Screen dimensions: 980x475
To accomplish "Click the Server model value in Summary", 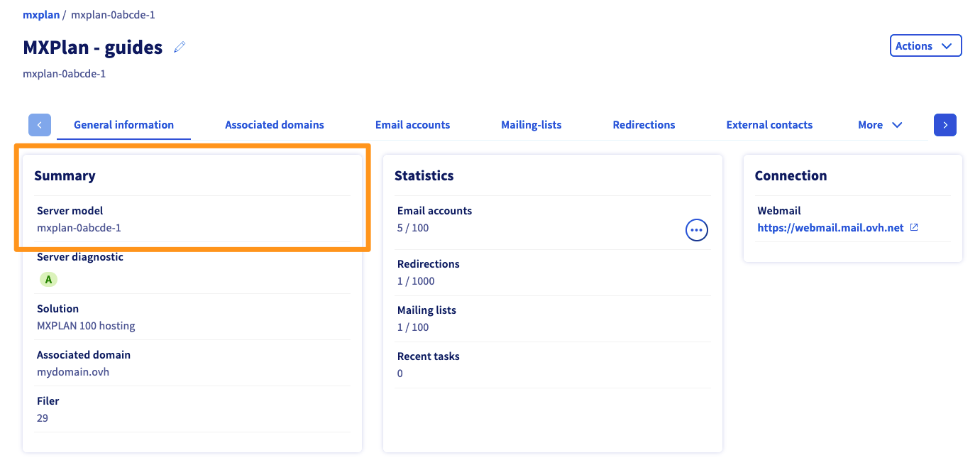I will [x=79, y=228].
